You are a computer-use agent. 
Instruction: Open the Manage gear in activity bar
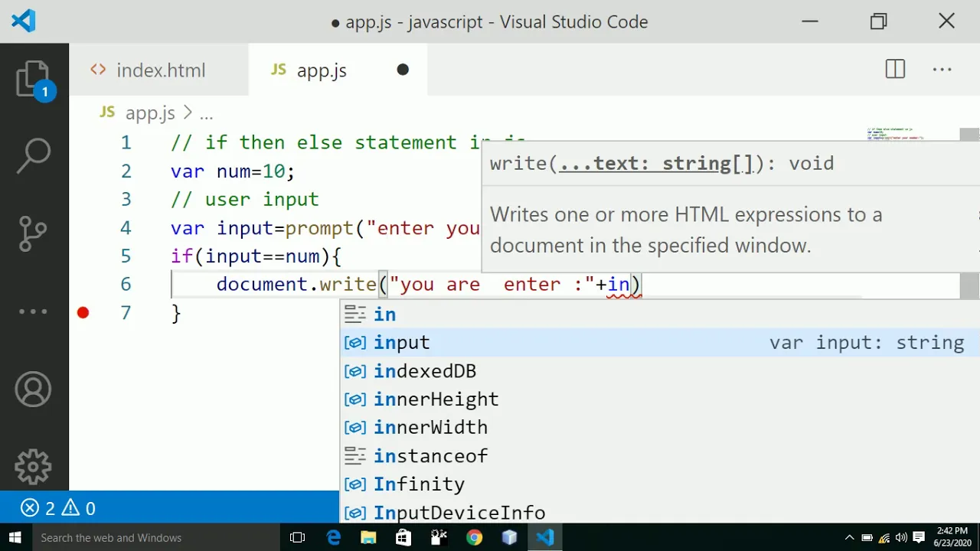coord(33,467)
